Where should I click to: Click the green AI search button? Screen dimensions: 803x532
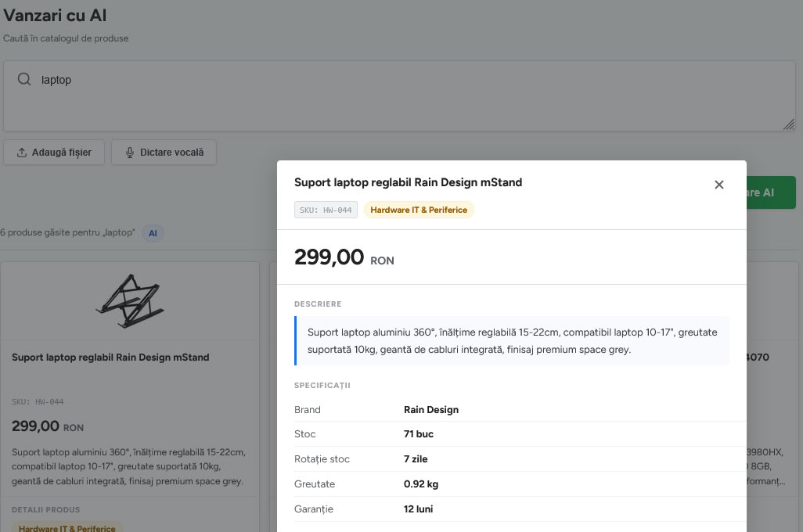click(771, 192)
